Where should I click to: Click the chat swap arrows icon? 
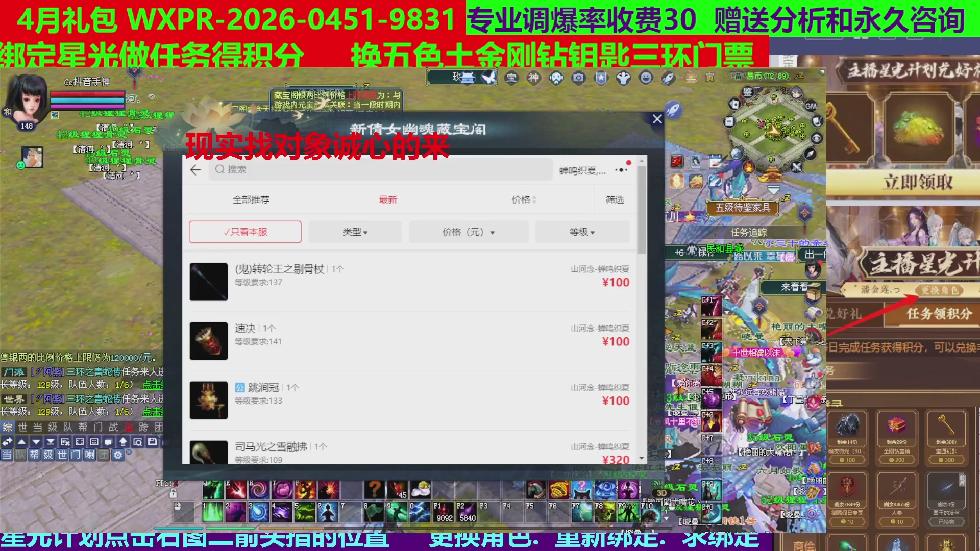[x=7, y=442]
